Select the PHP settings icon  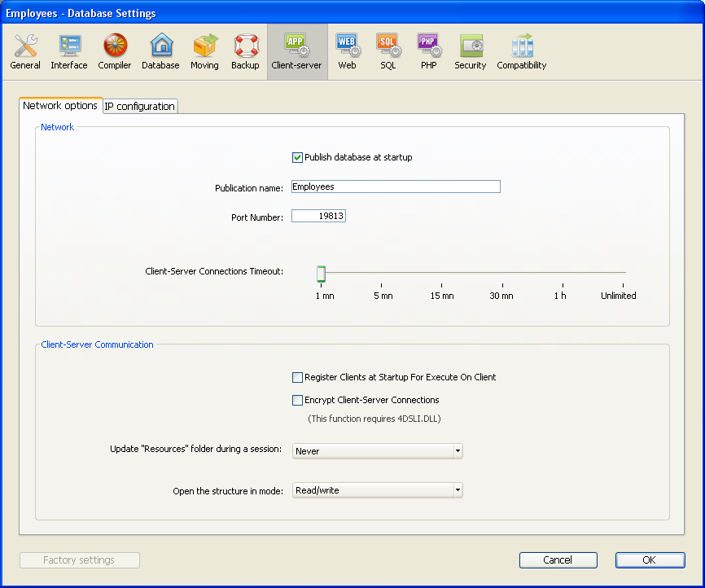(x=429, y=52)
